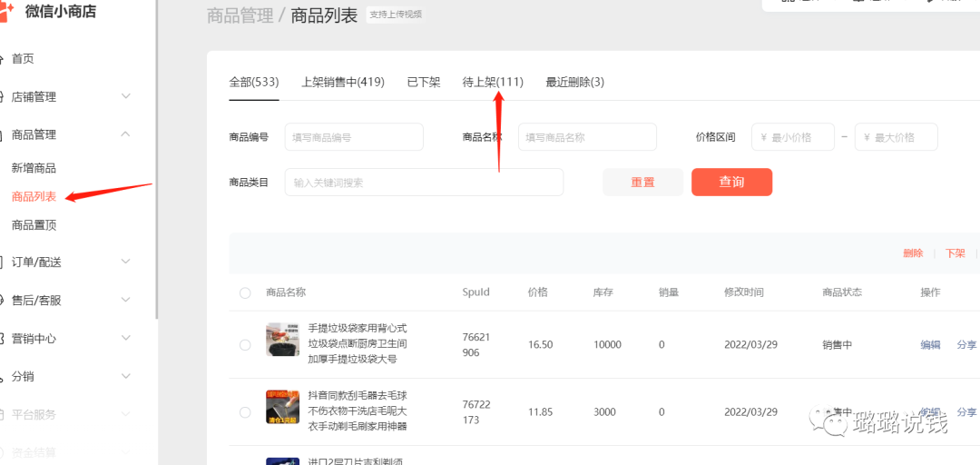The height and width of the screenshot is (465, 980).
Task: Click 分享 for the 抖音同款刮毛器 row
Action: pyautogui.click(x=967, y=411)
